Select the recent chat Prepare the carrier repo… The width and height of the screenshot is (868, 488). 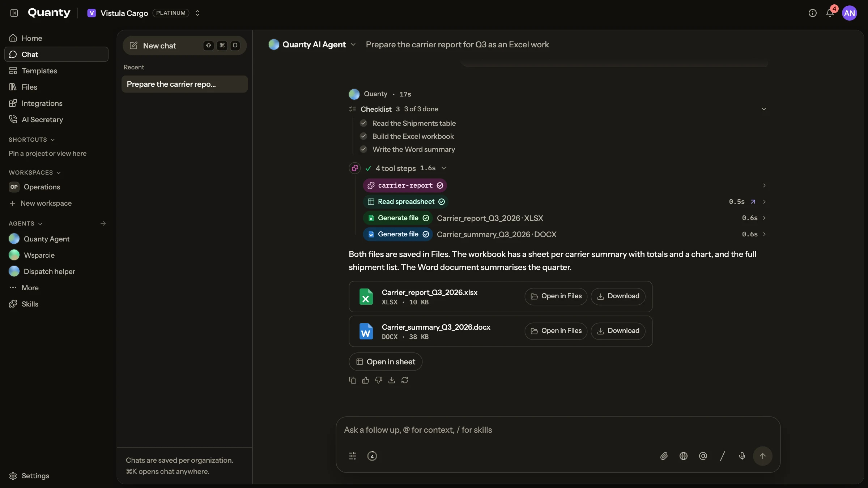click(184, 84)
